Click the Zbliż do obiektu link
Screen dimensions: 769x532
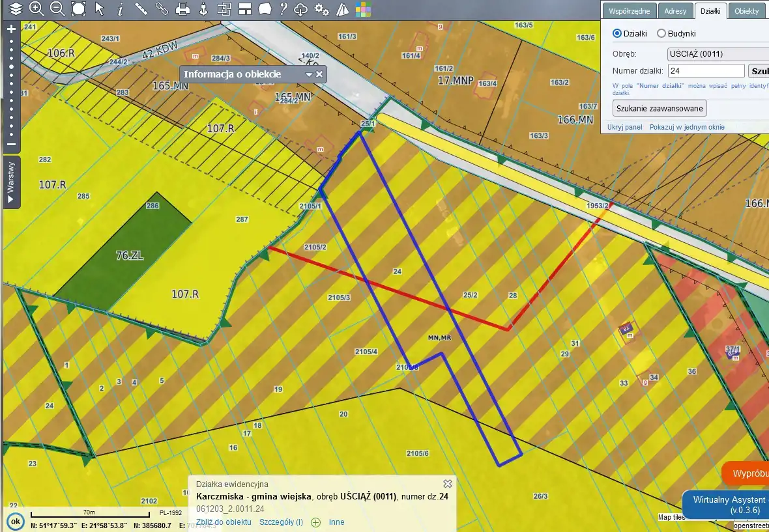pos(224,522)
